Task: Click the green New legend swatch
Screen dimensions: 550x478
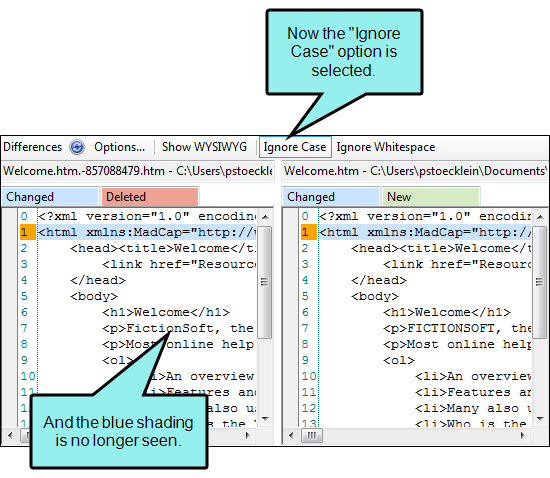Action: (x=431, y=197)
